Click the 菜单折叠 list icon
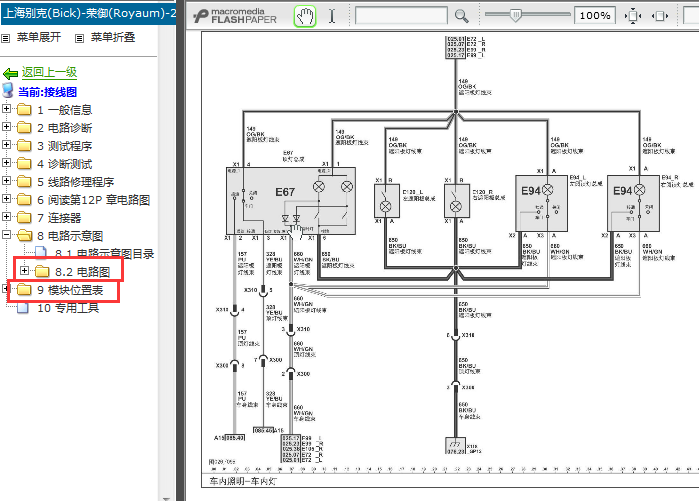The width and height of the screenshot is (699, 501). coord(79,38)
